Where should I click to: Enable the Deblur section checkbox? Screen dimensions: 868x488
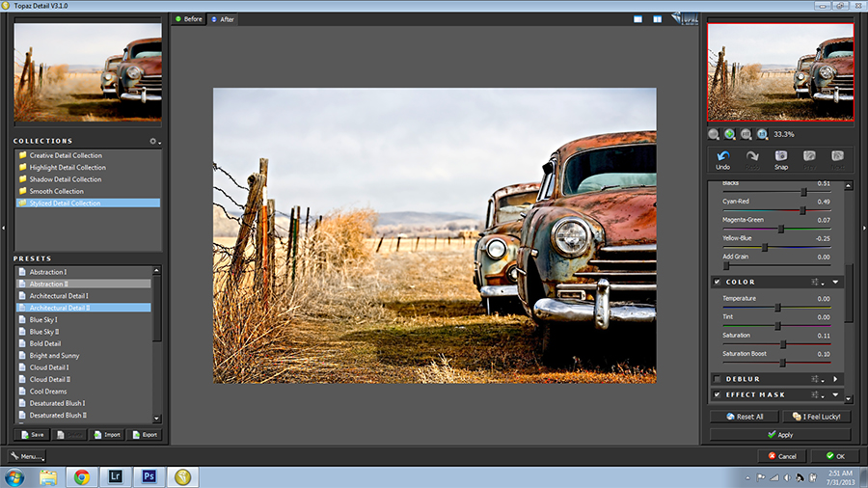point(717,379)
